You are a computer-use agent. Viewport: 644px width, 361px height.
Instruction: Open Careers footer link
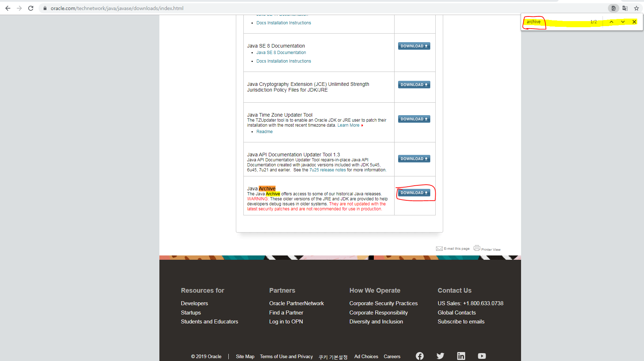392,357
